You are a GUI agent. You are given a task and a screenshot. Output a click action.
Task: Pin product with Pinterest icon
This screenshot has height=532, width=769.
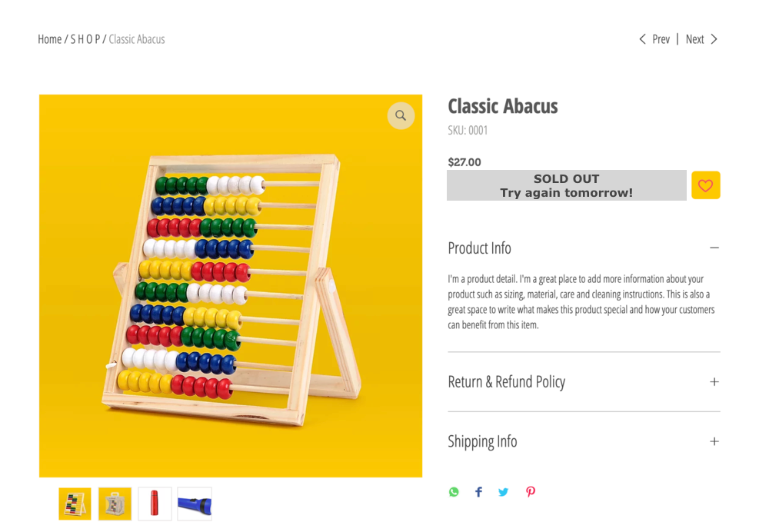(x=530, y=492)
